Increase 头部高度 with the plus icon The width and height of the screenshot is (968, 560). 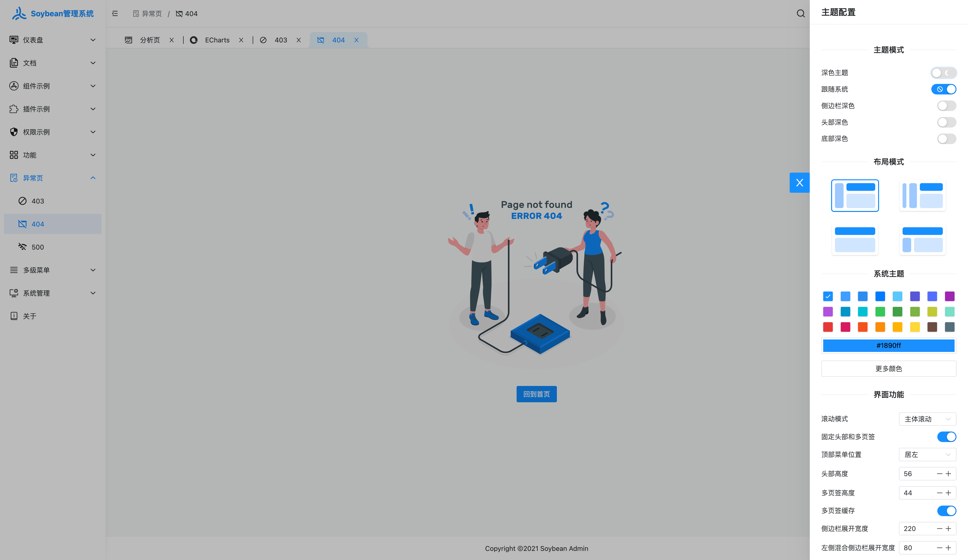948,474
